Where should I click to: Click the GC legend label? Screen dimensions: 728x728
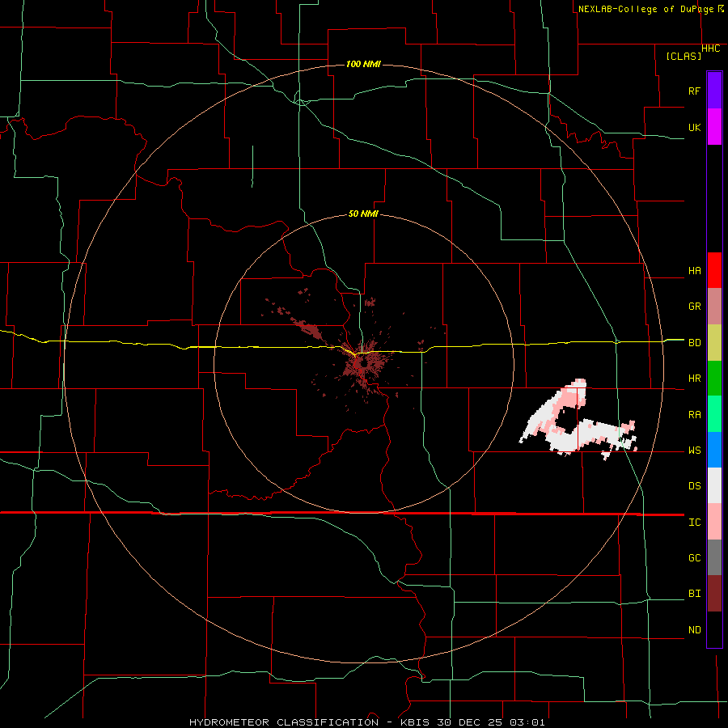click(694, 558)
